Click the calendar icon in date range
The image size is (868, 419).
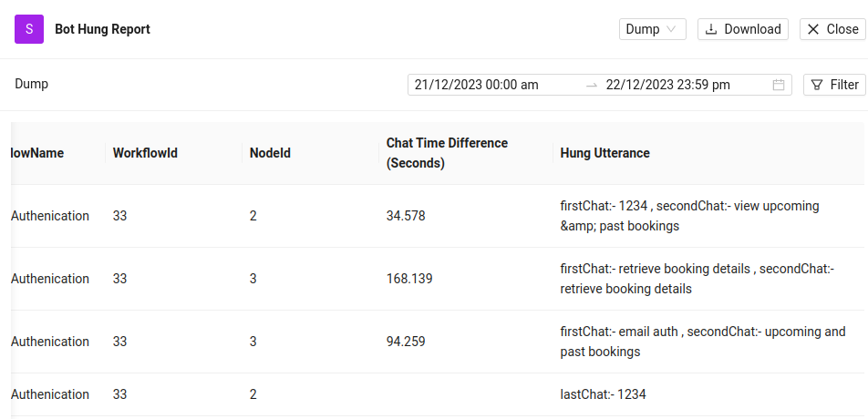click(779, 85)
